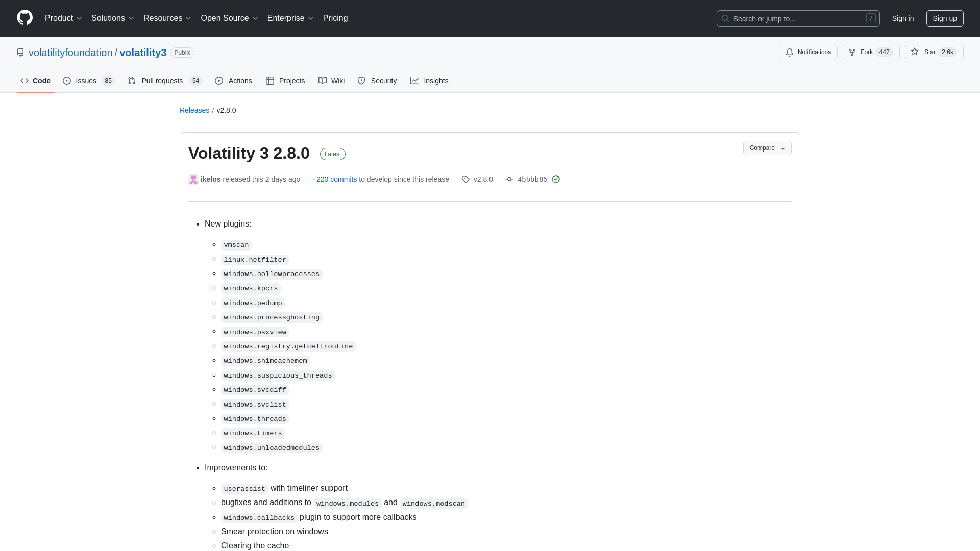Image resolution: width=980 pixels, height=551 pixels.
Task: Click the Pull requests icon
Action: (x=131, y=81)
